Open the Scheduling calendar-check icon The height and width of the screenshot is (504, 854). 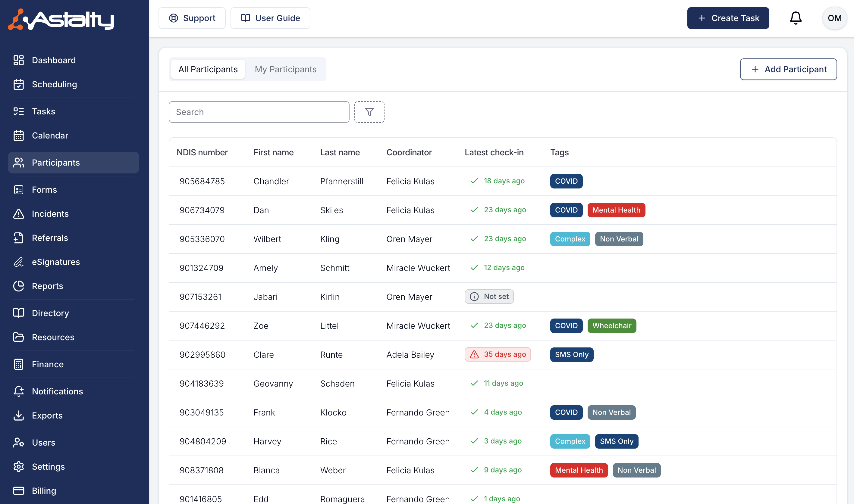point(18,84)
